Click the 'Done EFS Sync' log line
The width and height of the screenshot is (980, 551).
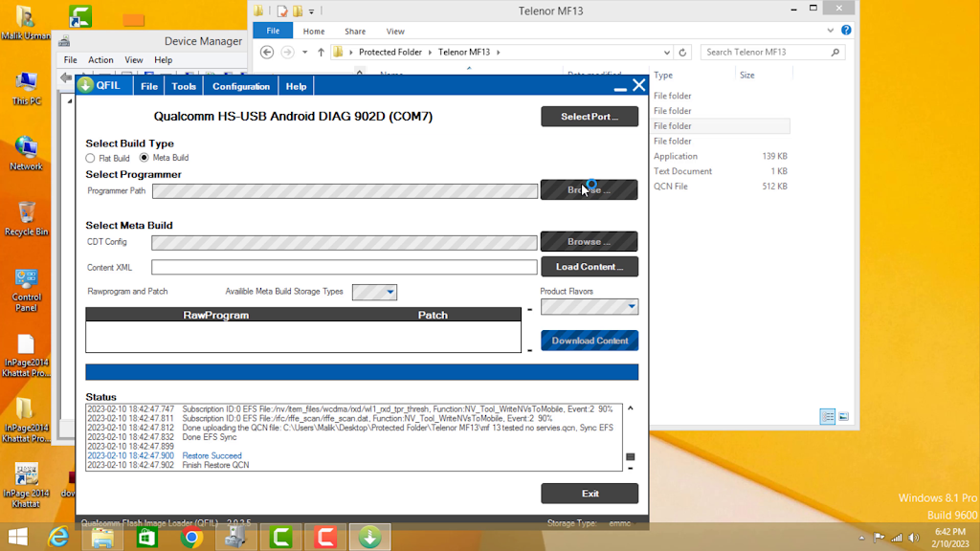[210, 437]
